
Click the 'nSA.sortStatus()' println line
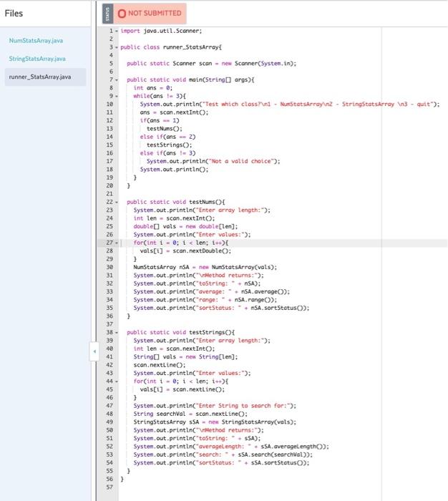coord(221,308)
